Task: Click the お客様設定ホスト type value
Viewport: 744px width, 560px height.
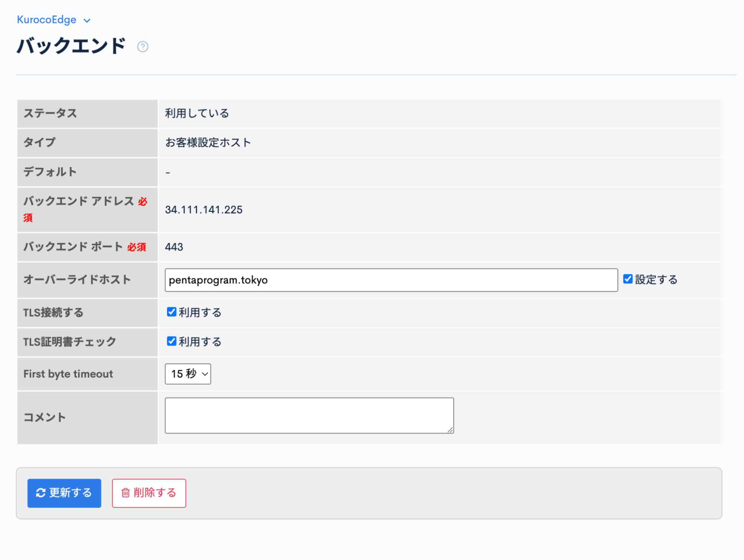Action: (x=208, y=142)
